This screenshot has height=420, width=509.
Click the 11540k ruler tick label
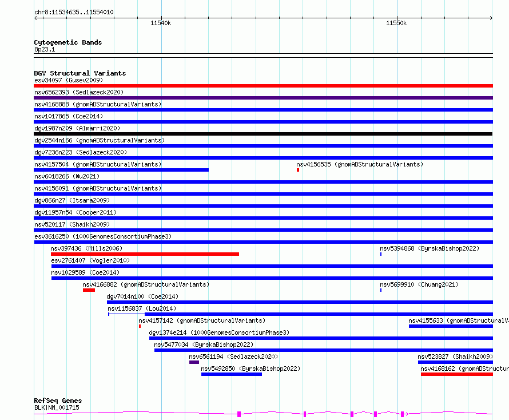161,23
